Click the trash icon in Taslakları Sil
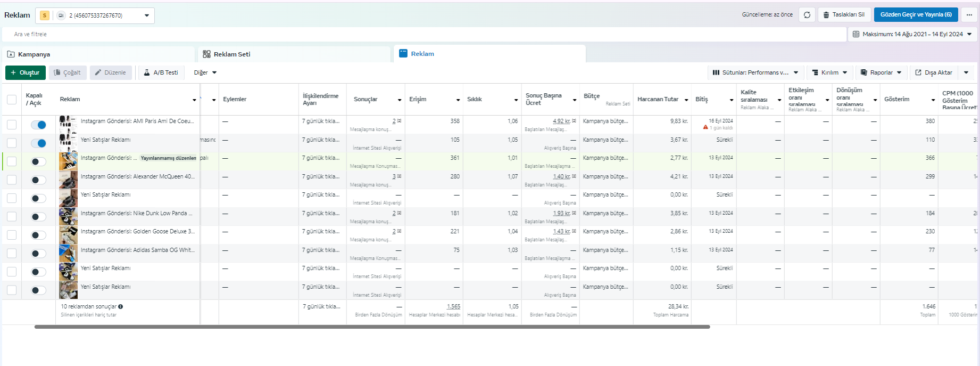The height and width of the screenshot is (366, 980). click(826, 15)
